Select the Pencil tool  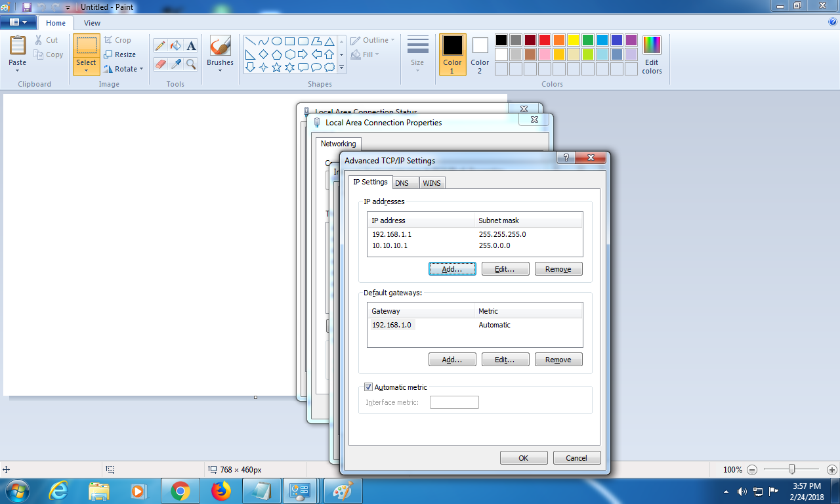coord(160,45)
